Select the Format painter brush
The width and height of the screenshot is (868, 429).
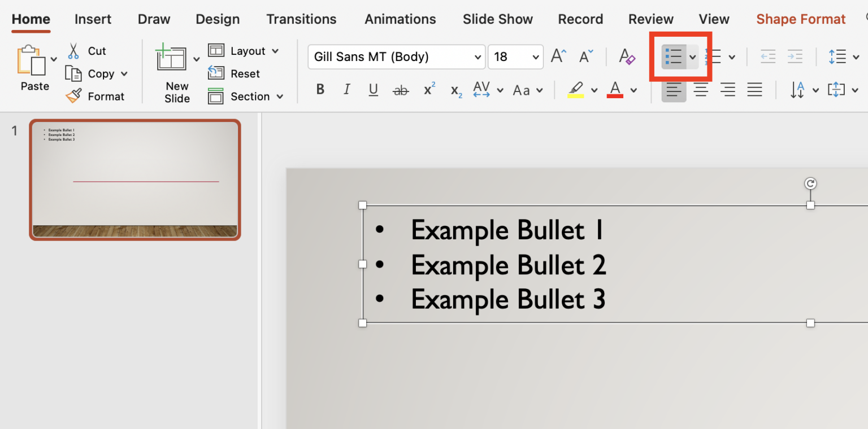point(73,96)
